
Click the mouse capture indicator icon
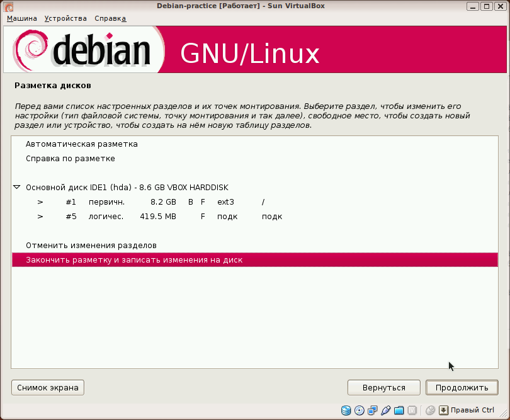(x=430, y=411)
